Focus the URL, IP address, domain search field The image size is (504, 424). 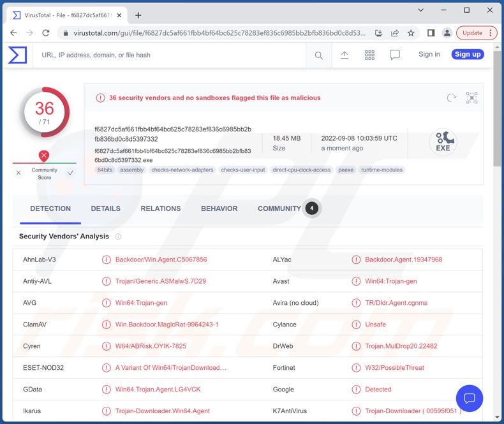170,55
